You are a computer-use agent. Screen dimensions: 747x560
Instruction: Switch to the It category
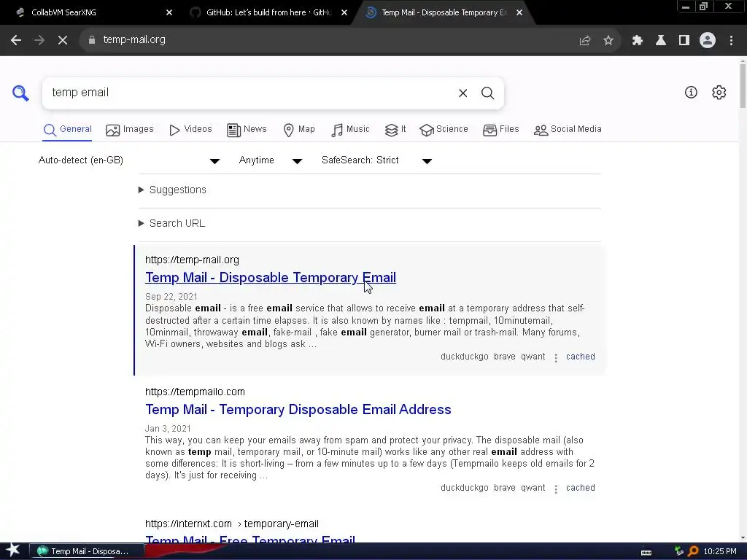click(x=395, y=130)
